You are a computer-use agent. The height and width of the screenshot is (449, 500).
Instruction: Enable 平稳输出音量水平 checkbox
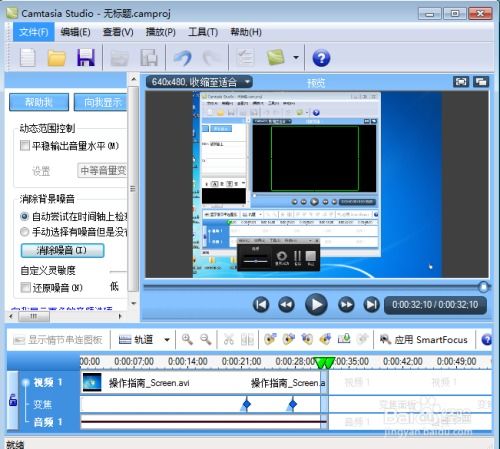24,146
